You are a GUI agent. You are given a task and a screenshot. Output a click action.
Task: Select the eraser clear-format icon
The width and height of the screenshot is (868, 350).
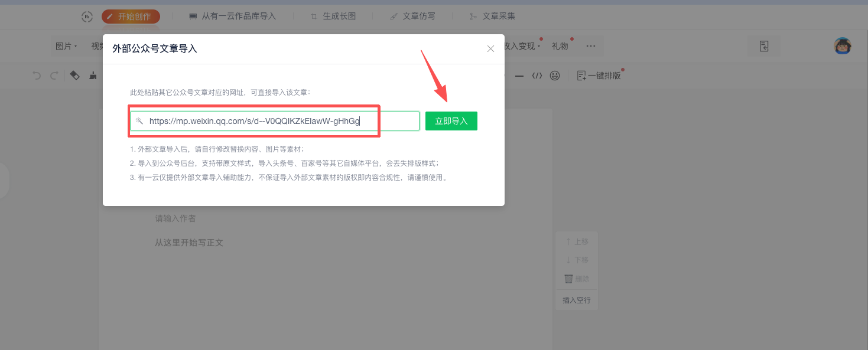(x=74, y=76)
